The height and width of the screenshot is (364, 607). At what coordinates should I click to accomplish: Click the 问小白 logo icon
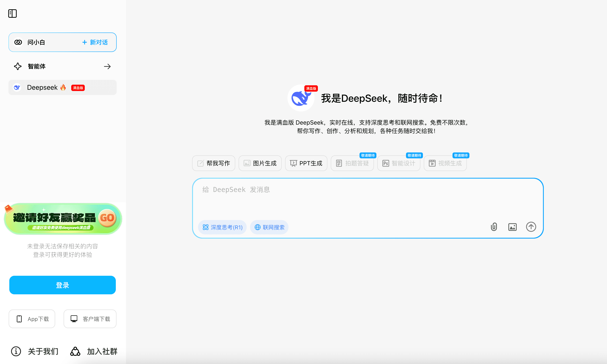(x=18, y=42)
